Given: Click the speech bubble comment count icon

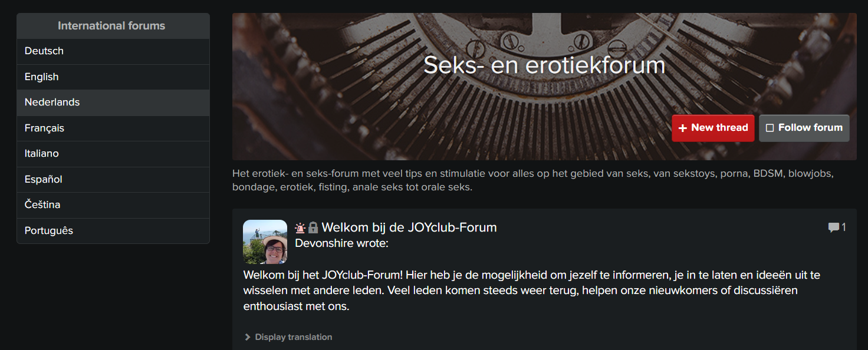Looking at the screenshot, I should [x=834, y=227].
